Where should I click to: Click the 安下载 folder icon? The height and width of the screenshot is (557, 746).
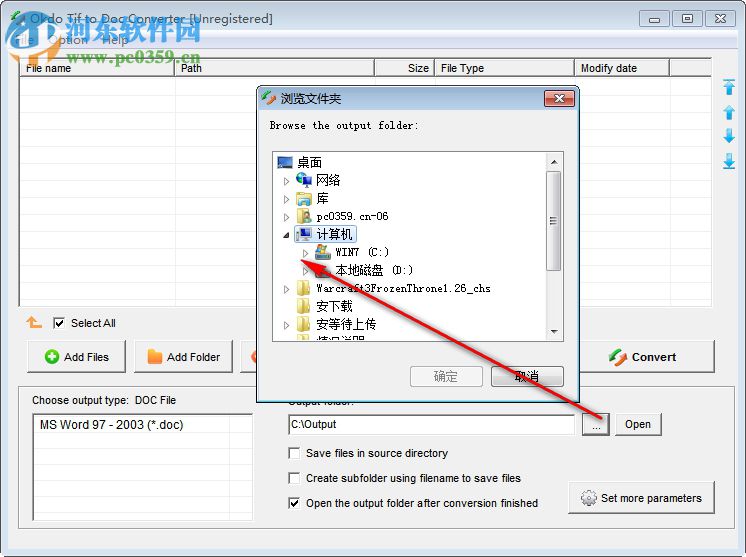click(304, 306)
